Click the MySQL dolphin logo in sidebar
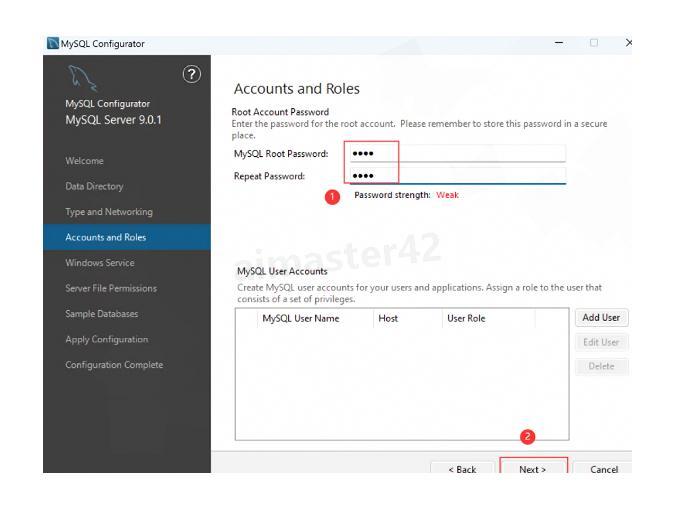The height and width of the screenshot is (510, 676). click(x=81, y=78)
